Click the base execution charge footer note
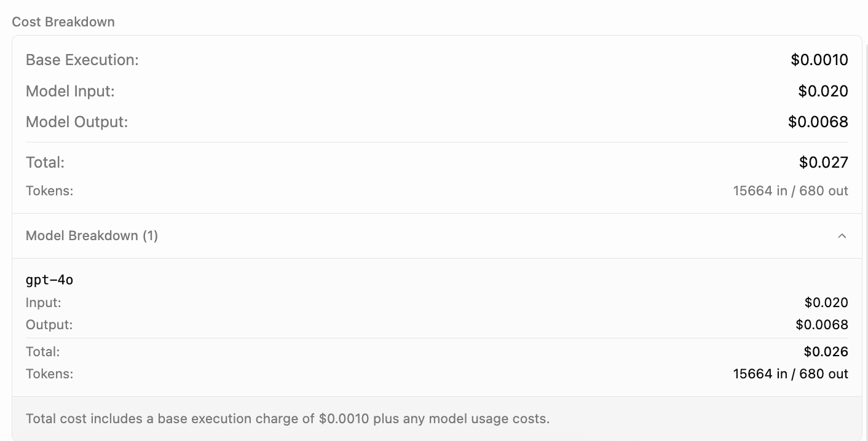 287,418
